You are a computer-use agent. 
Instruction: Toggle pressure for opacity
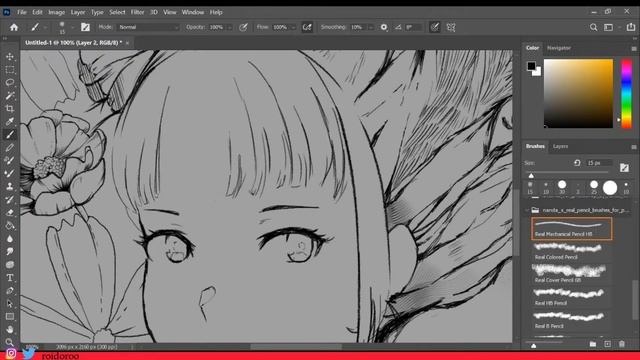(x=243, y=27)
